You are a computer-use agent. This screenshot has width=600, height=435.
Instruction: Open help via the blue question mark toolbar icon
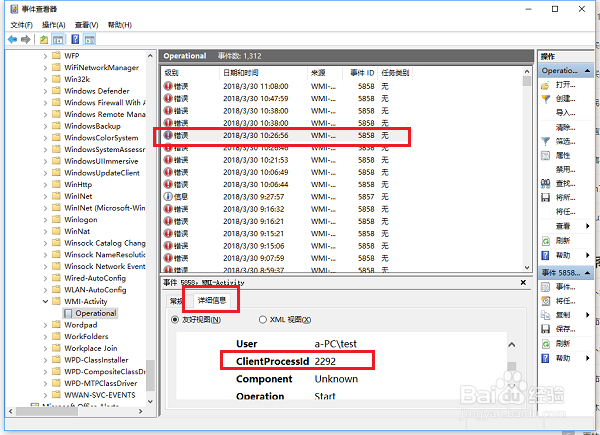click(75, 39)
